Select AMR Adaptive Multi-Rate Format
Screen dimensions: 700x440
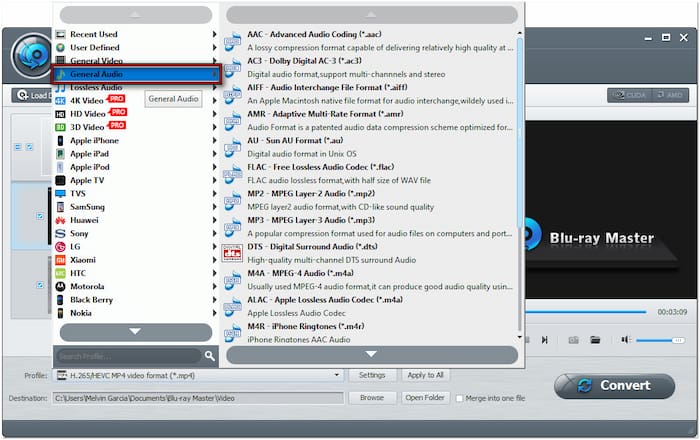pos(371,120)
